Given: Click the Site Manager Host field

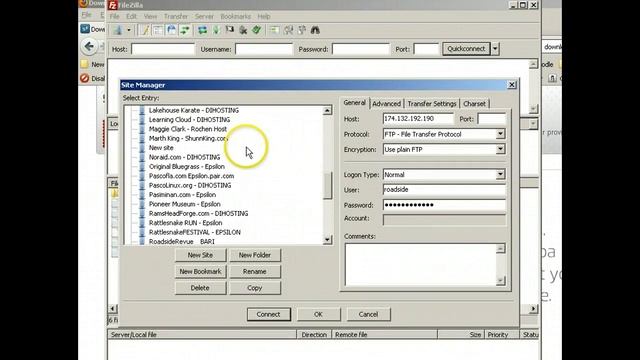Looking at the screenshot, I should point(418,119).
